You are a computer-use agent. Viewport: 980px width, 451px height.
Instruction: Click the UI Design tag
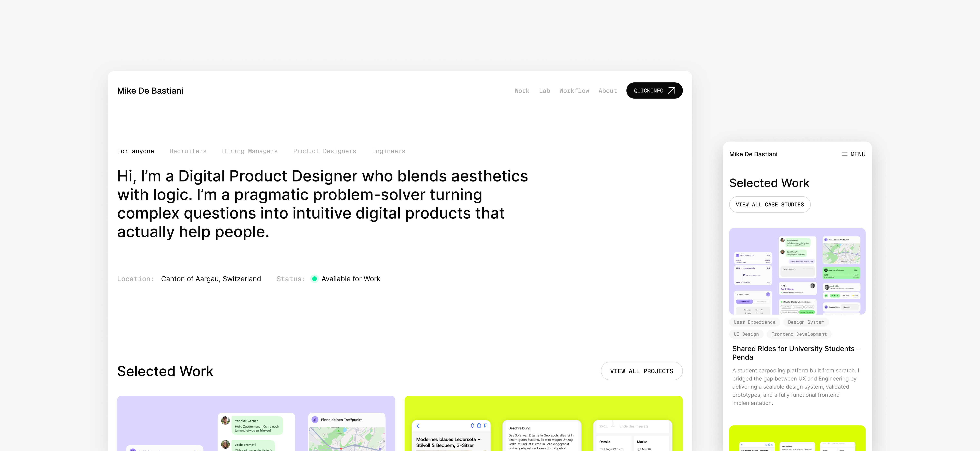tap(746, 334)
